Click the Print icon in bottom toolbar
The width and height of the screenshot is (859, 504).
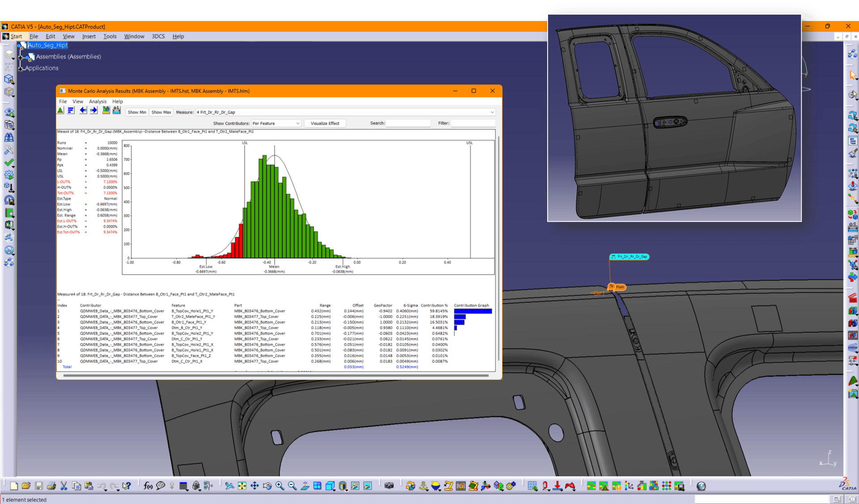coord(51,486)
